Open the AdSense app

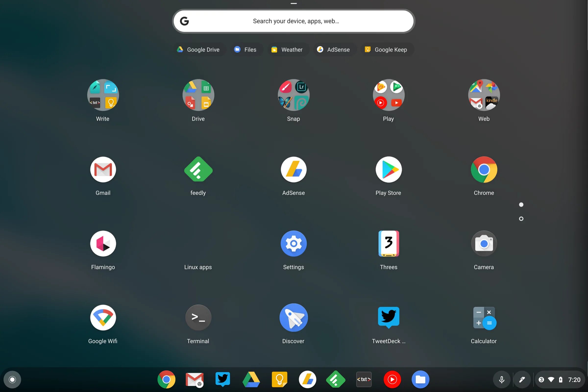[x=293, y=169]
